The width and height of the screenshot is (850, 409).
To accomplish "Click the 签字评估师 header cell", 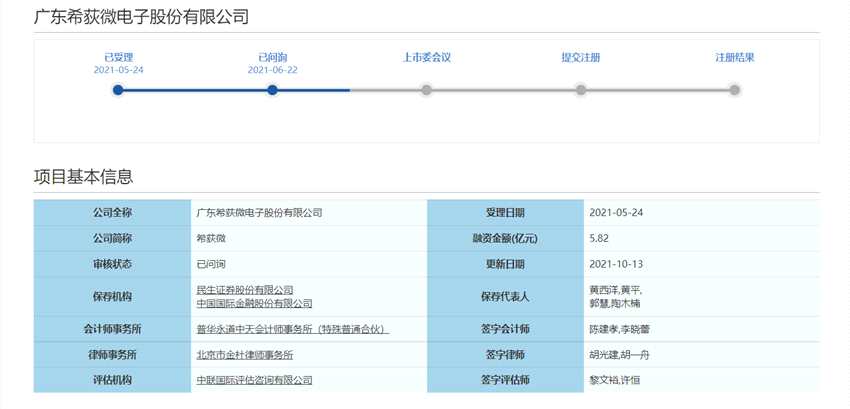I will click(505, 380).
